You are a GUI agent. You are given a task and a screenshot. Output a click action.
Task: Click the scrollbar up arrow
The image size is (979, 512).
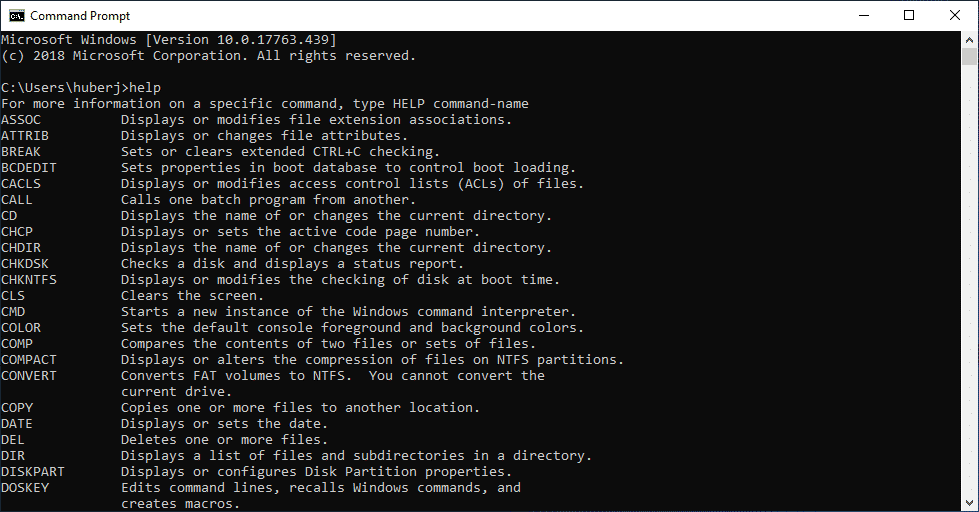point(969,39)
